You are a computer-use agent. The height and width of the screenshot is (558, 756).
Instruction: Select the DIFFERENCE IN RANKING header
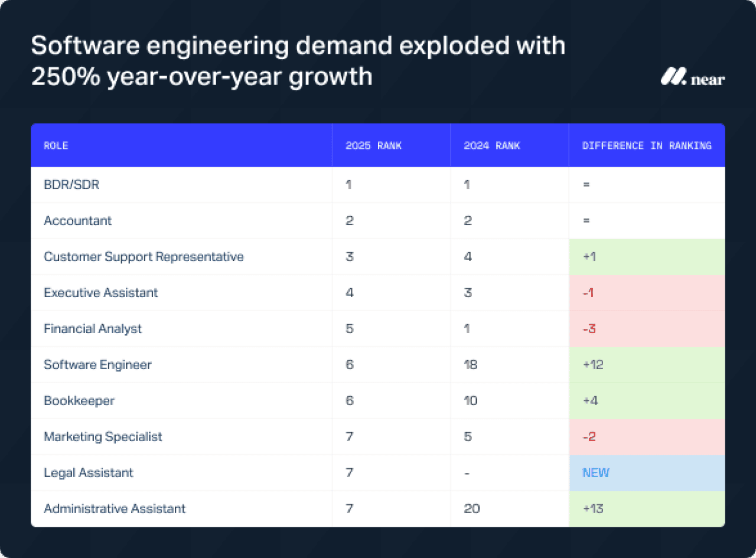647,145
